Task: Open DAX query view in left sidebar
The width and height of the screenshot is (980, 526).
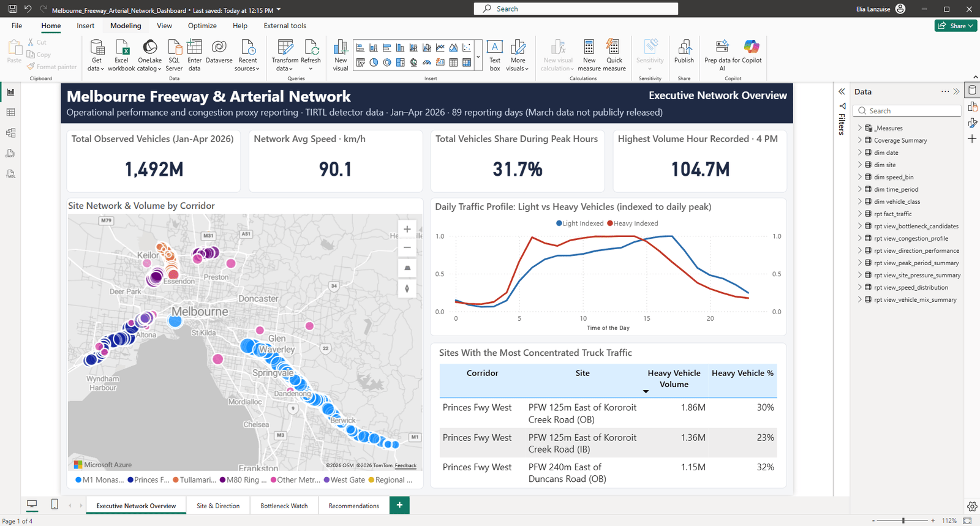Action: [x=10, y=154]
